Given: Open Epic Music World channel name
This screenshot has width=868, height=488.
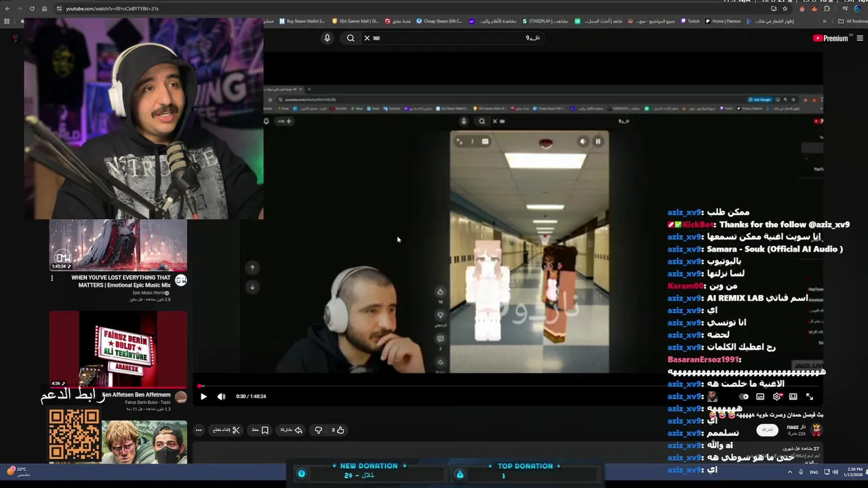Looking at the screenshot, I should tap(151, 293).
